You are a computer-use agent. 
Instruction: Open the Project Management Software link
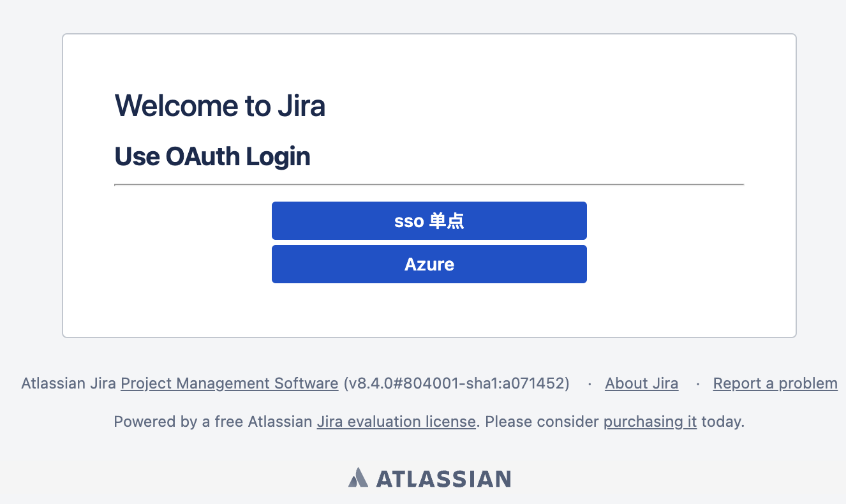tap(229, 383)
